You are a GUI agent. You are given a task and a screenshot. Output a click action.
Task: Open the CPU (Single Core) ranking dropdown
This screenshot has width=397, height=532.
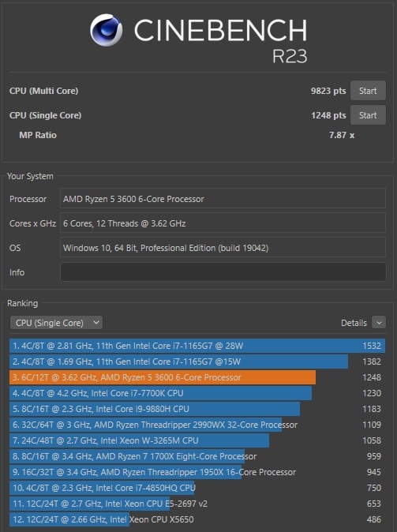(x=56, y=323)
